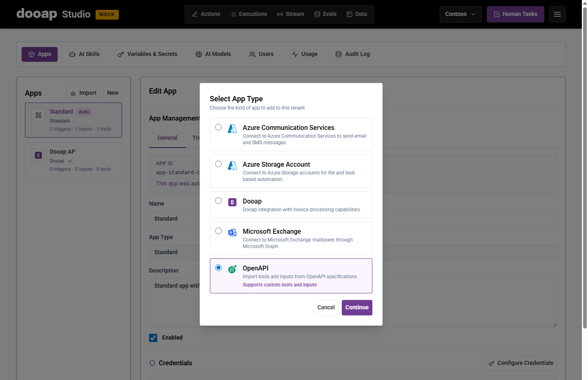588x380 pixels.
Task: Click the Apps button
Action: tap(40, 54)
